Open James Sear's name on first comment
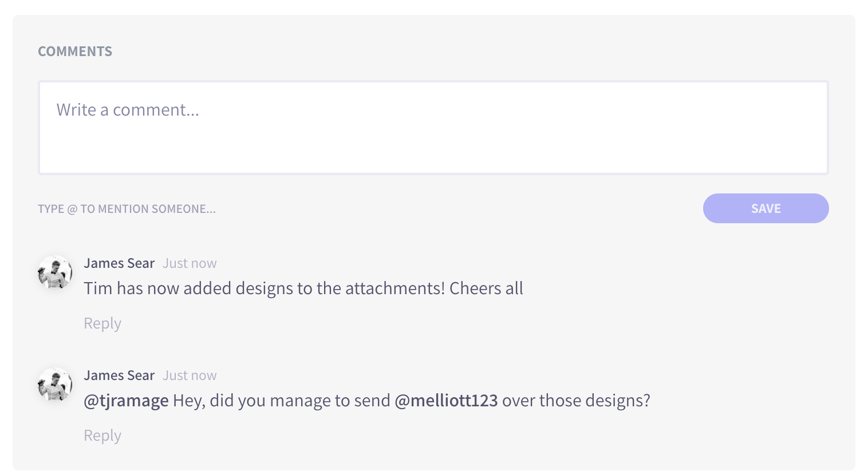The width and height of the screenshot is (868, 475). click(119, 263)
